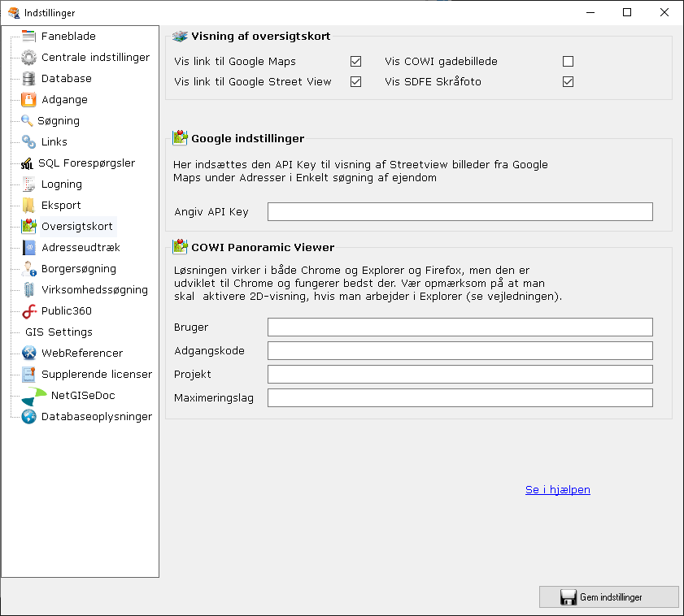Click into the Adgangskode text field
This screenshot has height=616, width=684.
click(x=460, y=351)
